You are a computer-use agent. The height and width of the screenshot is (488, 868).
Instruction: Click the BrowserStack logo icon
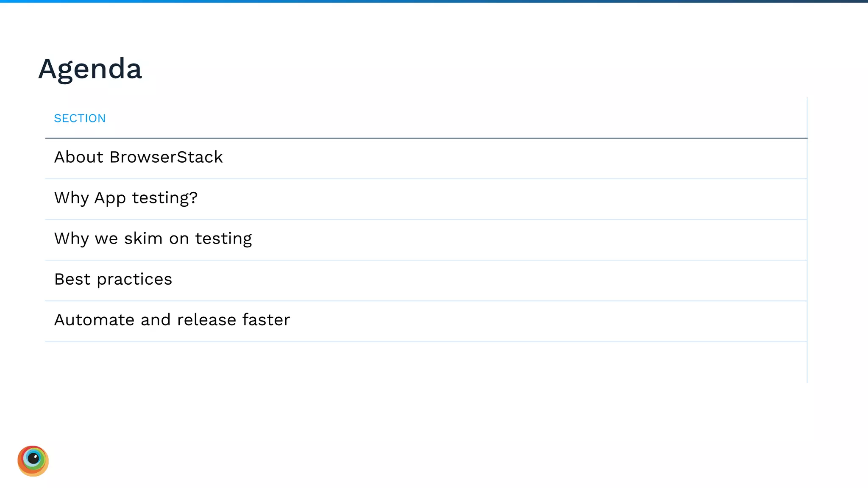pos(33,461)
